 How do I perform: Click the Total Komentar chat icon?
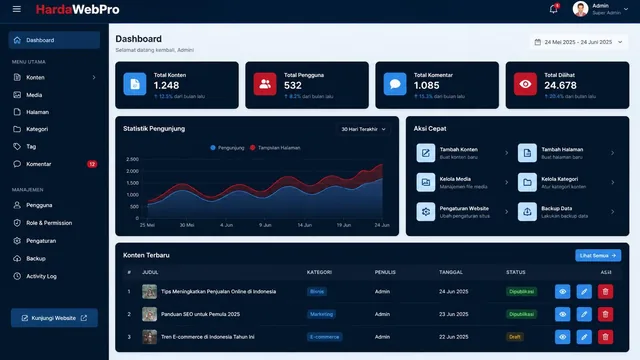395,84
